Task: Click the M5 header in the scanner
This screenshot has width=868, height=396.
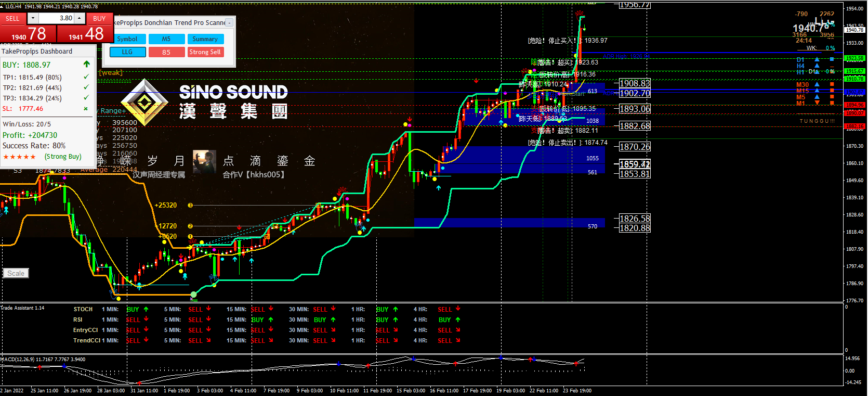Action: (x=166, y=39)
